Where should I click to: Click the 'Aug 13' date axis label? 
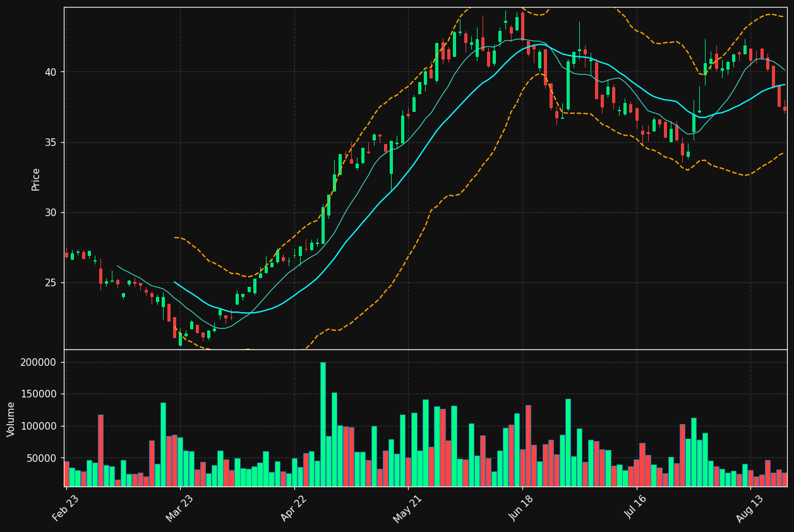749,508
